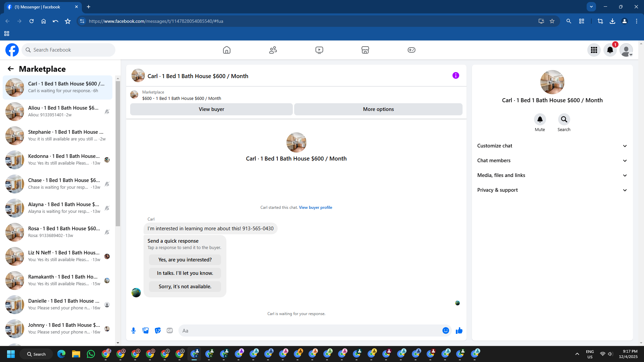Screen dimensions: 644x362
Task: Open the sticker picker icon
Action: point(158,330)
